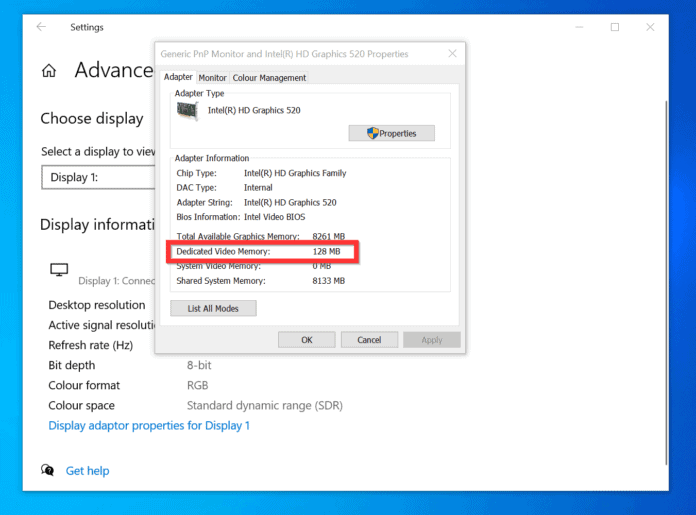The width and height of the screenshot is (696, 515).
Task: Click the Colour format value RGB
Action: (x=198, y=385)
